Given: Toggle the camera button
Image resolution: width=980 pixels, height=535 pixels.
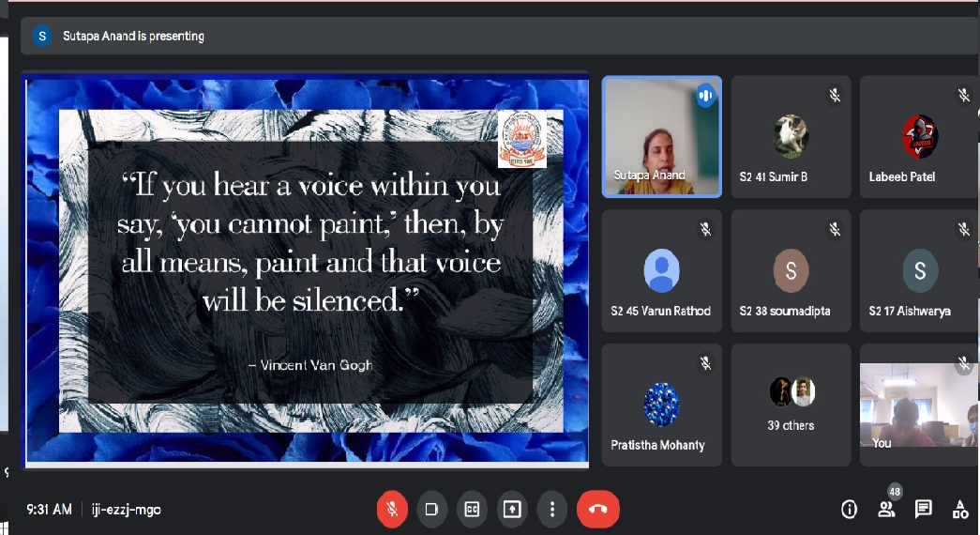Looking at the screenshot, I should (431, 509).
